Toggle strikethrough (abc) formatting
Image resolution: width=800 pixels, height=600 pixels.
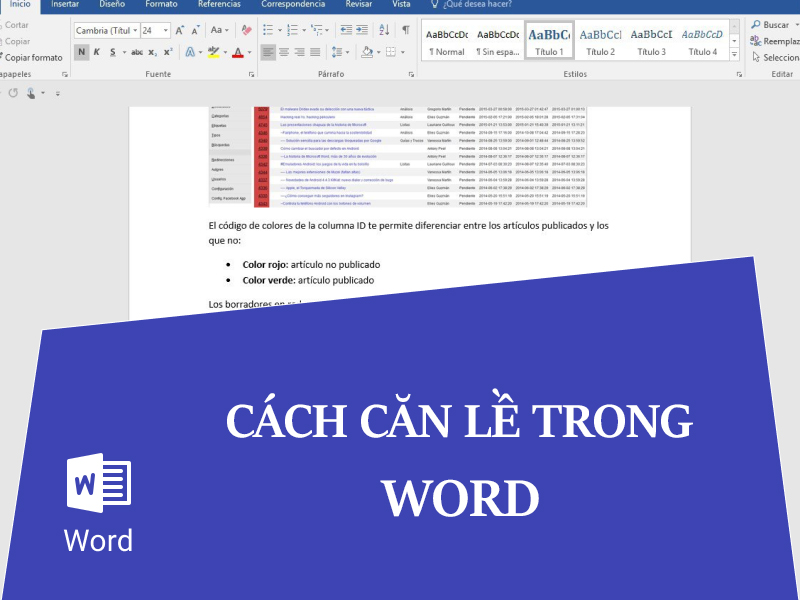pyautogui.click(x=137, y=52)
